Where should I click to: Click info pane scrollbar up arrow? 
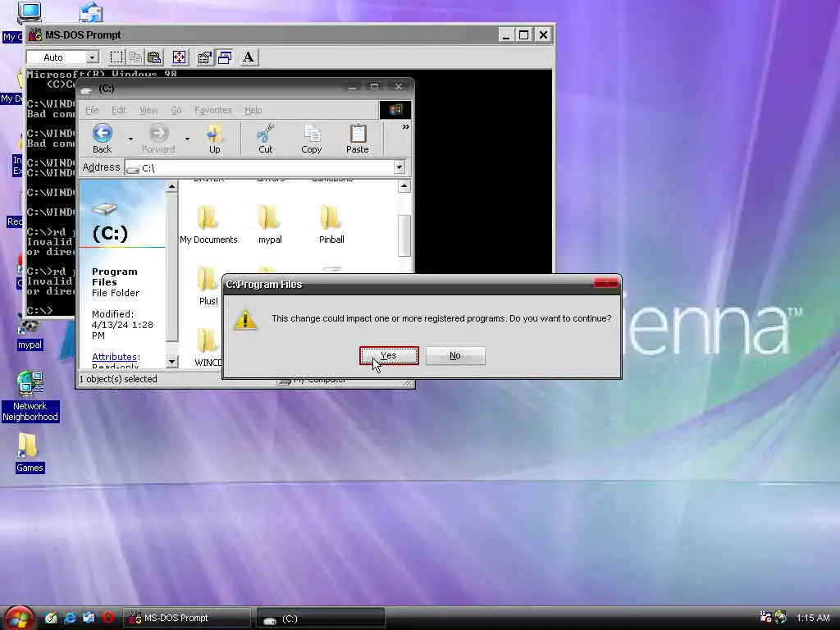[x=171, y=186]
